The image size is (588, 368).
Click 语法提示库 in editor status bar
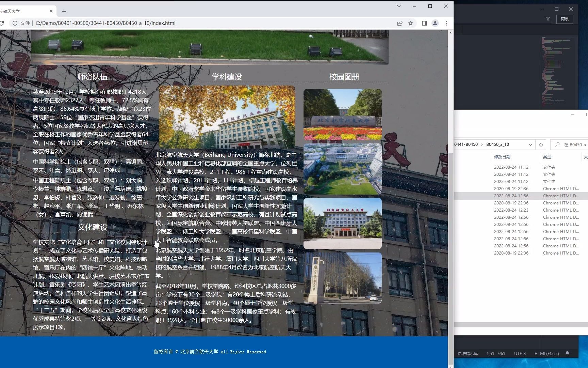(468, 354)
